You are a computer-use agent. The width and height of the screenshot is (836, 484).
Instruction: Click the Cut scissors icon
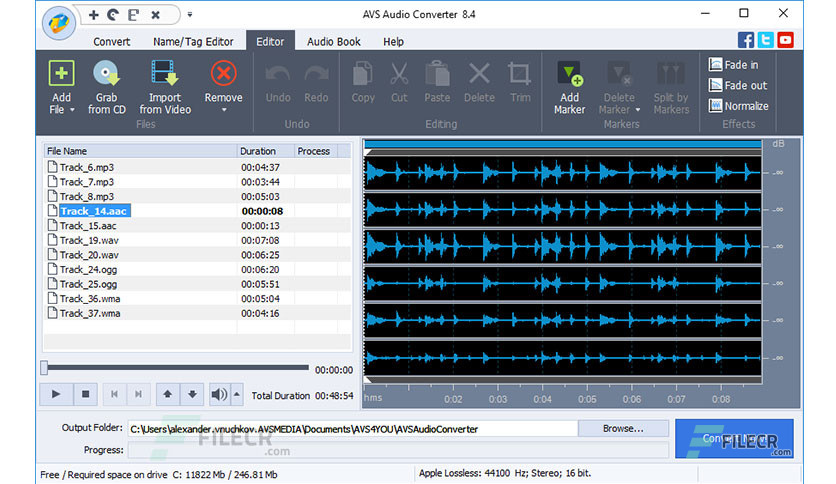click(x=399, y=74)
